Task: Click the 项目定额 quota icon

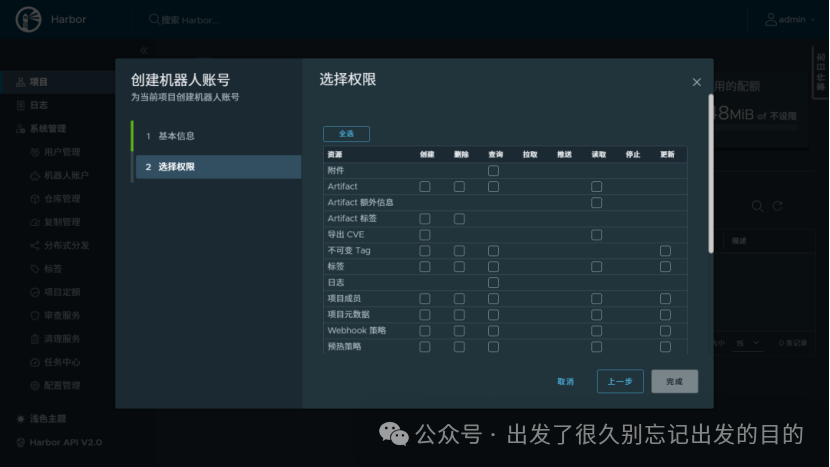Action: pyautogui.click(x=35, y=292)
